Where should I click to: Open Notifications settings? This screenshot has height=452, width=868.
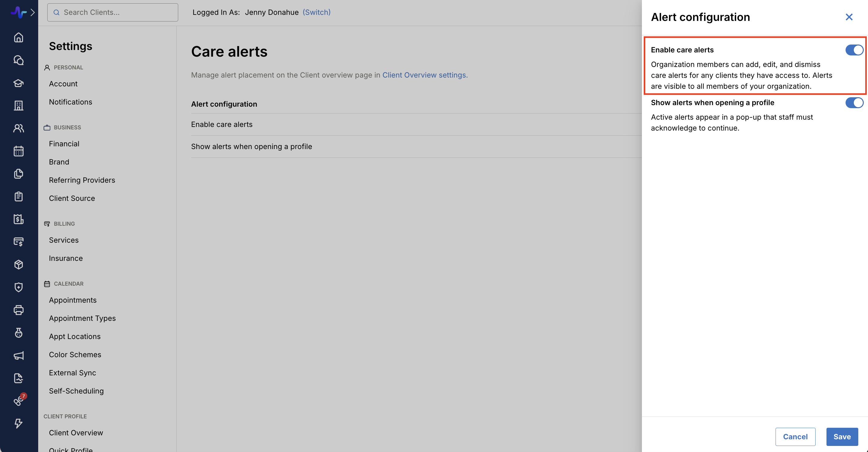click(x=70, y=102)
